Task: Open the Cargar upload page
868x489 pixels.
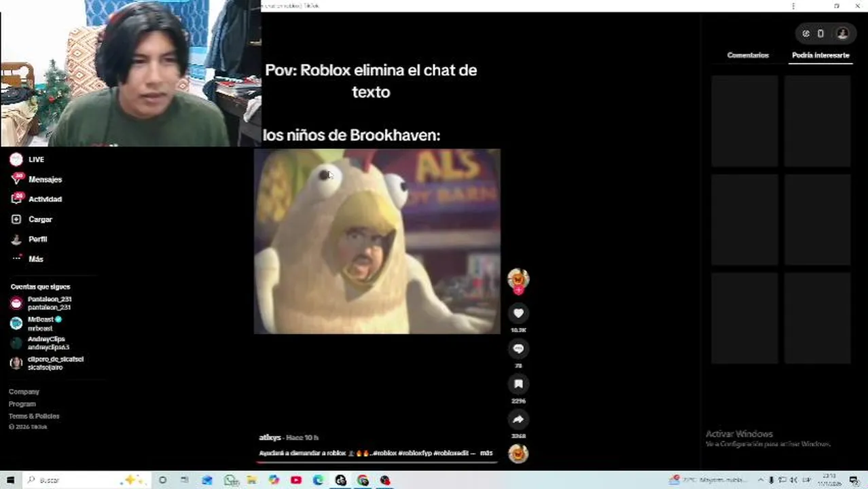Action: 31,219
